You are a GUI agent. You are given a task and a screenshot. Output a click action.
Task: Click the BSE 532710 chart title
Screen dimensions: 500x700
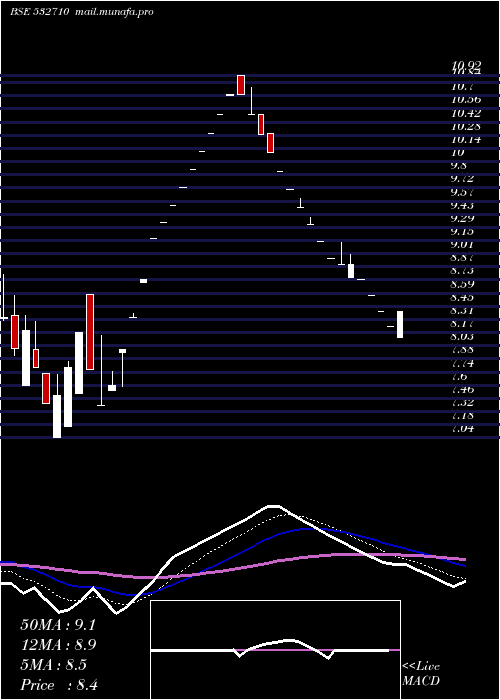40,12
